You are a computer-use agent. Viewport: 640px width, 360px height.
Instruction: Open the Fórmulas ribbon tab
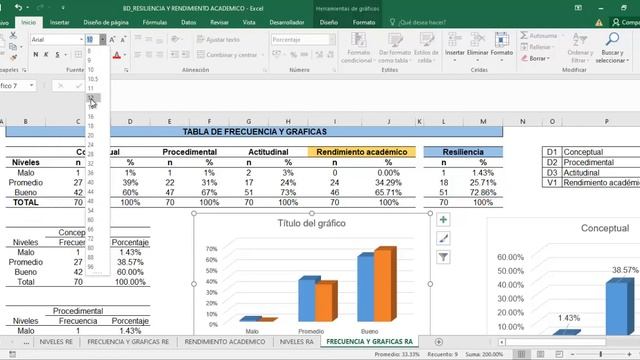tap(155, 22)
